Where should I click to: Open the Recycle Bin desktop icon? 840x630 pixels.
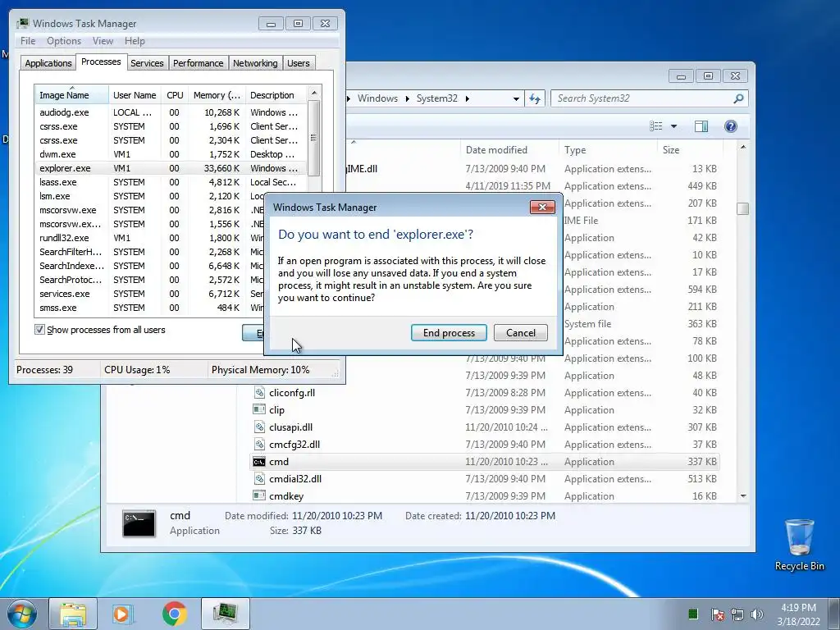tap(799, 545)
